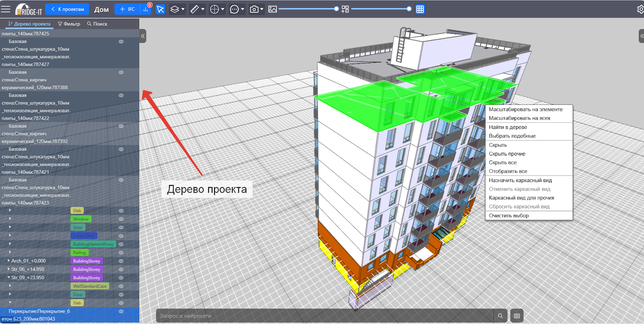Click Масштабировать на элементе in context menu
The width and height of the screenshot is (644, 324).
[526, 109]
